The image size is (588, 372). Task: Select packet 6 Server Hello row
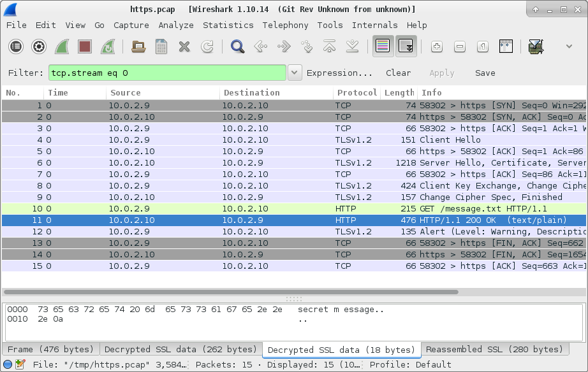(x=294, y=162)
